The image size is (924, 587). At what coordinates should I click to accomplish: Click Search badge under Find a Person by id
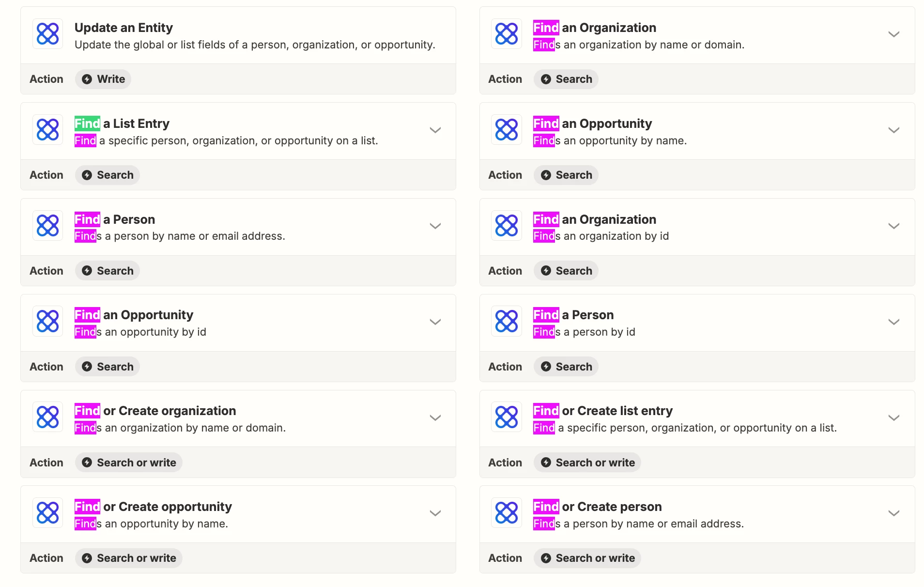pyautogui.click(x=566, y=367)
